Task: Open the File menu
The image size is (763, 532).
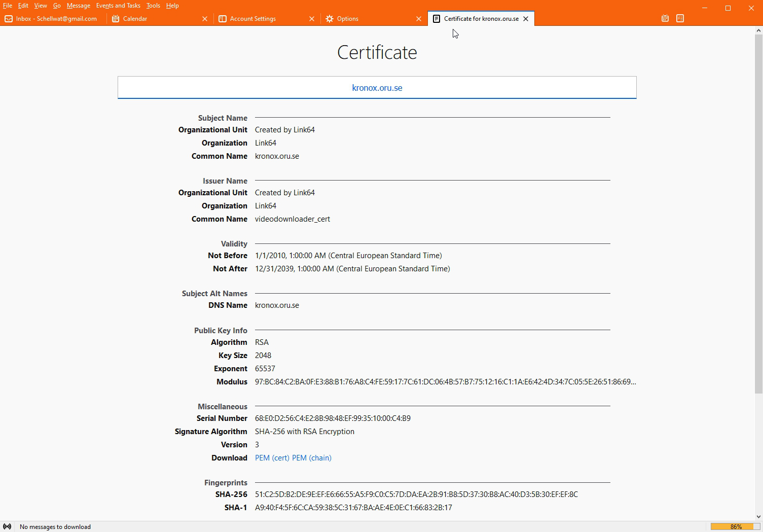Action: (x=8, y=6)
